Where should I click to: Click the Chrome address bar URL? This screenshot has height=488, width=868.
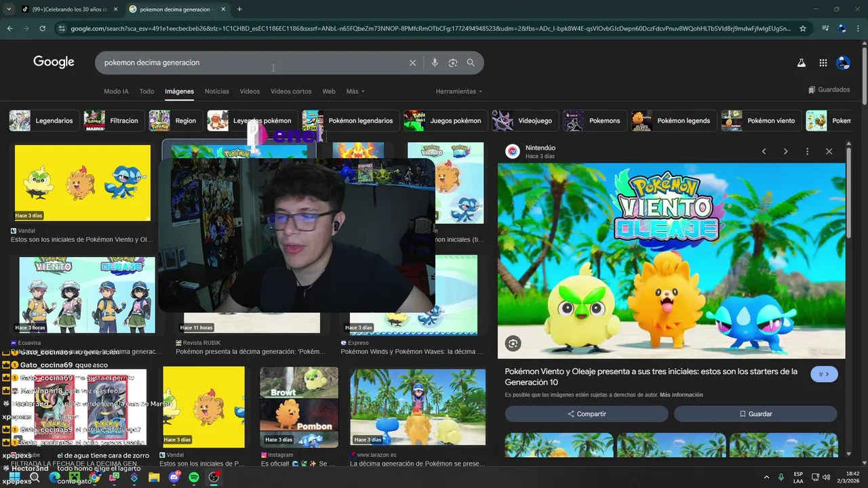(x=430, y=28)
